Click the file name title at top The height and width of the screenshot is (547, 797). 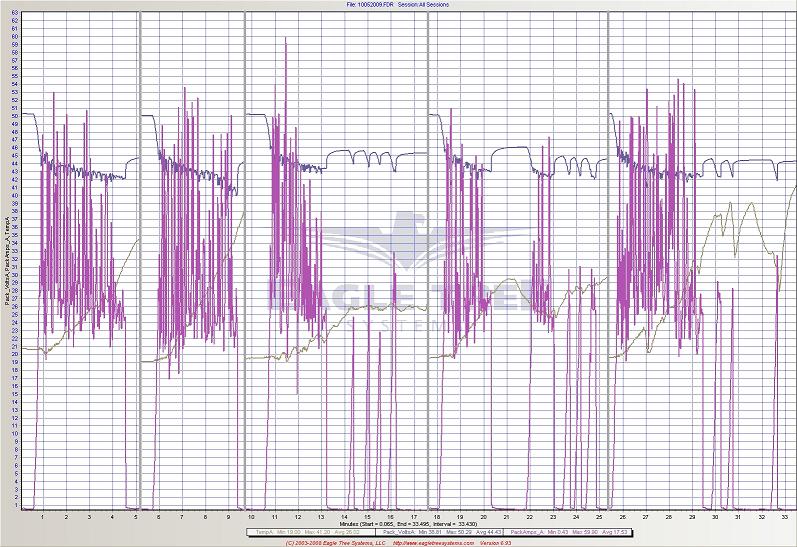click(400, 4)
